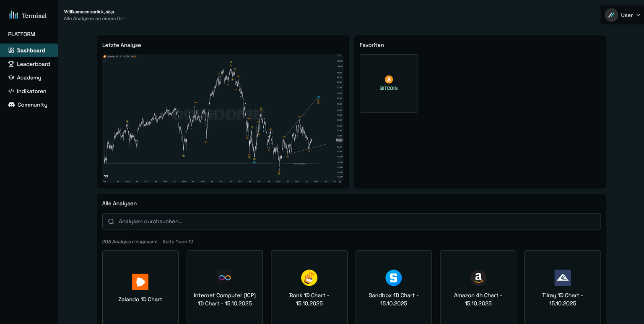Click the Bonk dog coin icon
The image size is (644, 324).
tap(309, 278)
